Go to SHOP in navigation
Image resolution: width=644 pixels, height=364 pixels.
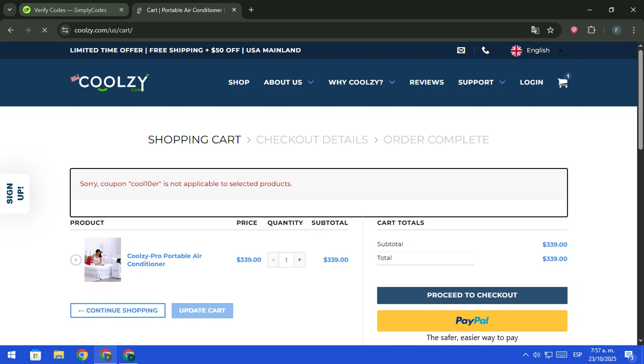pos(239,82)
